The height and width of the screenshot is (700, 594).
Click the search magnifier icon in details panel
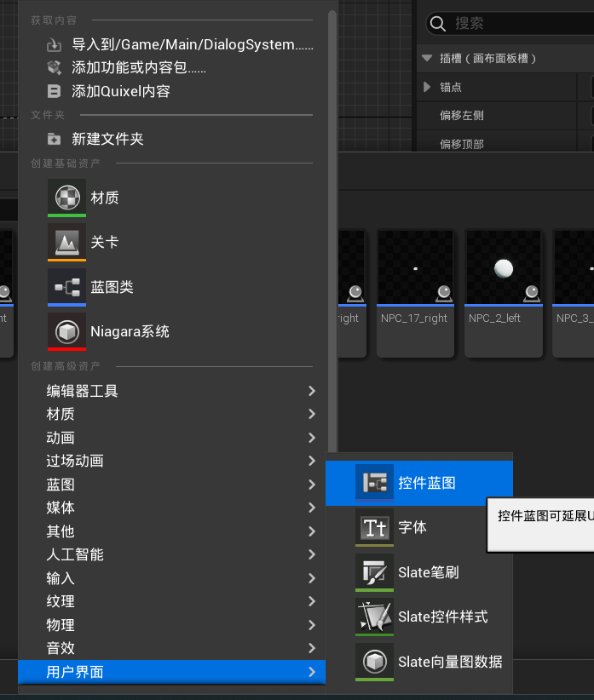point(438,24)
